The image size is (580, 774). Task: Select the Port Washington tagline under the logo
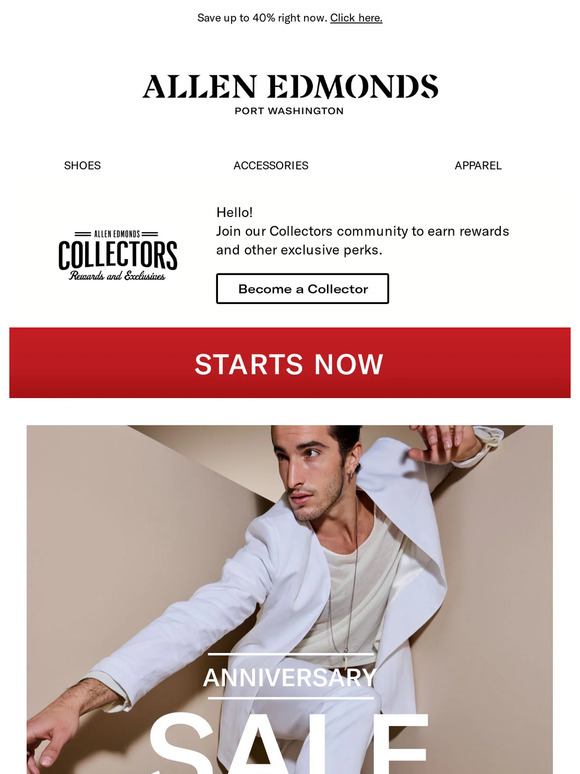tap(289, 111)
